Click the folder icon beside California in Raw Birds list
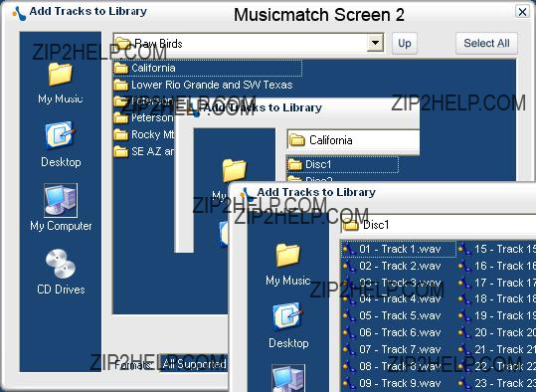 [x=120, y=68]
